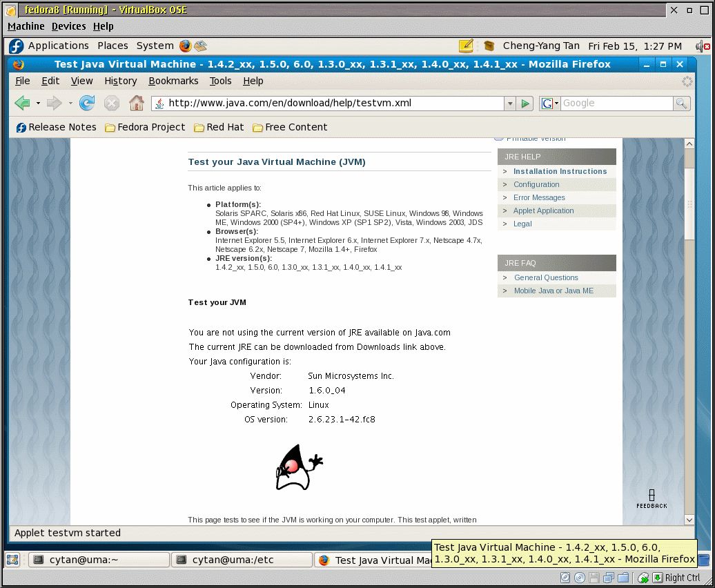This screenshot has height=588, width=715.
Task: Click the Fedora logo icon in panel
Action: [x=16, y=46]
